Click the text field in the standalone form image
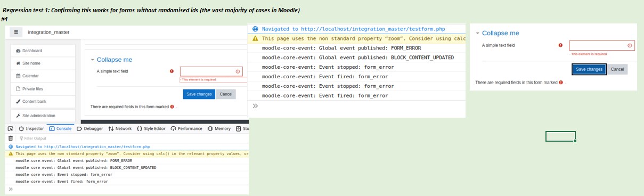 601,46
